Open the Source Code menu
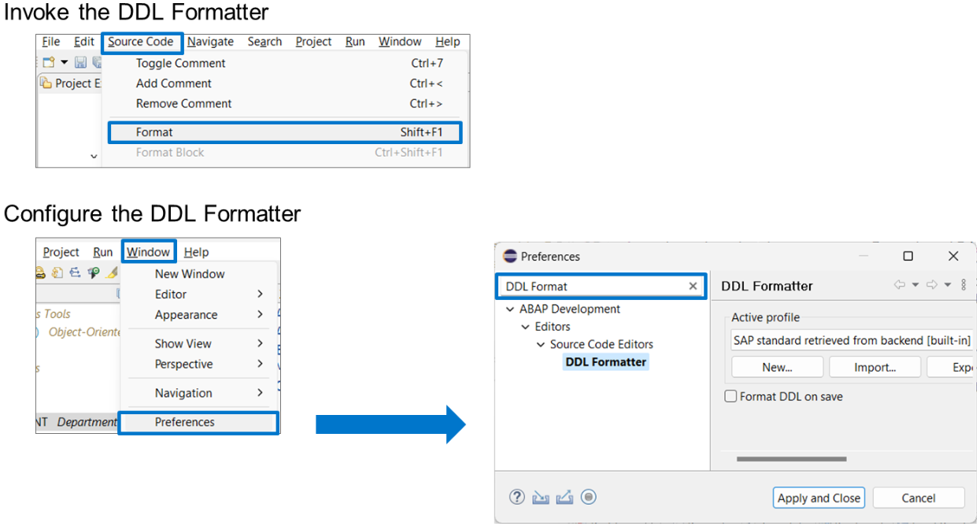Image resolution: width=980 pixels, height=526 pixels. click(142, 42)
